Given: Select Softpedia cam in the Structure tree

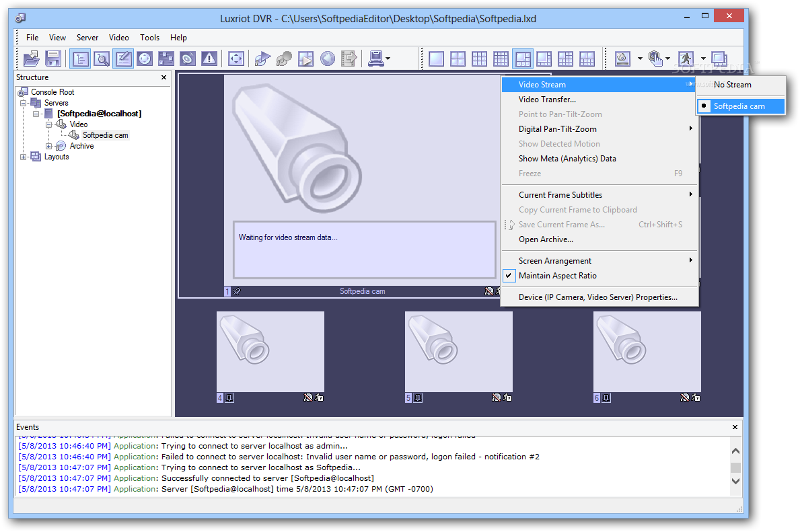Looking at the screenshot, I should pyautogui.click(x=105, y=135).
